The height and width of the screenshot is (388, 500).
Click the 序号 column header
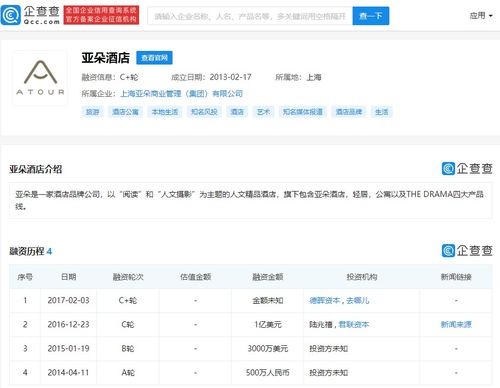25,277
